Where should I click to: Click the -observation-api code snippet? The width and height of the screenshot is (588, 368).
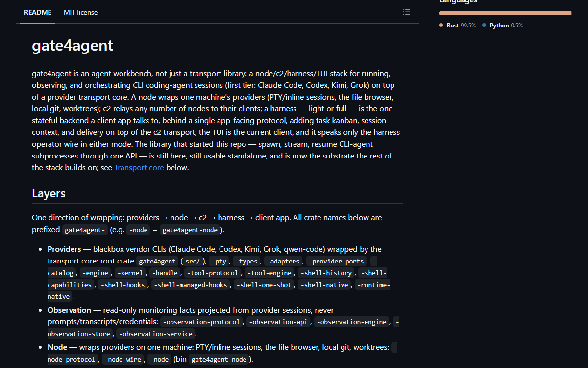point(279,322)
